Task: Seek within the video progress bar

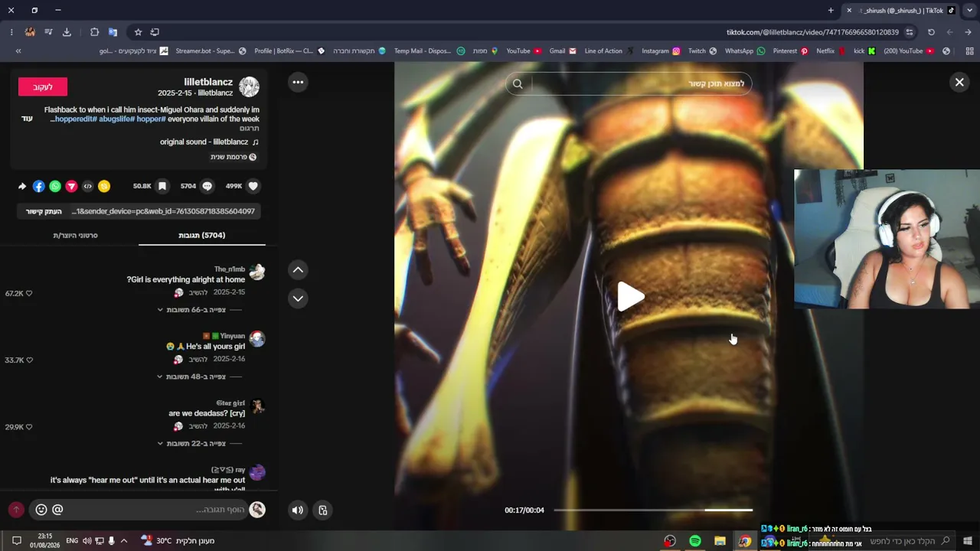Action: [x=653, y=510]
